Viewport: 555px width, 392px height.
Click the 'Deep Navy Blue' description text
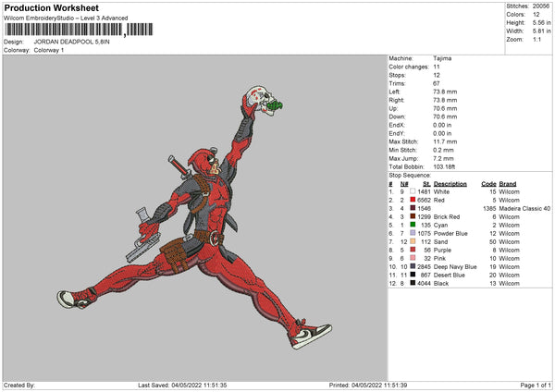(455, 266)
